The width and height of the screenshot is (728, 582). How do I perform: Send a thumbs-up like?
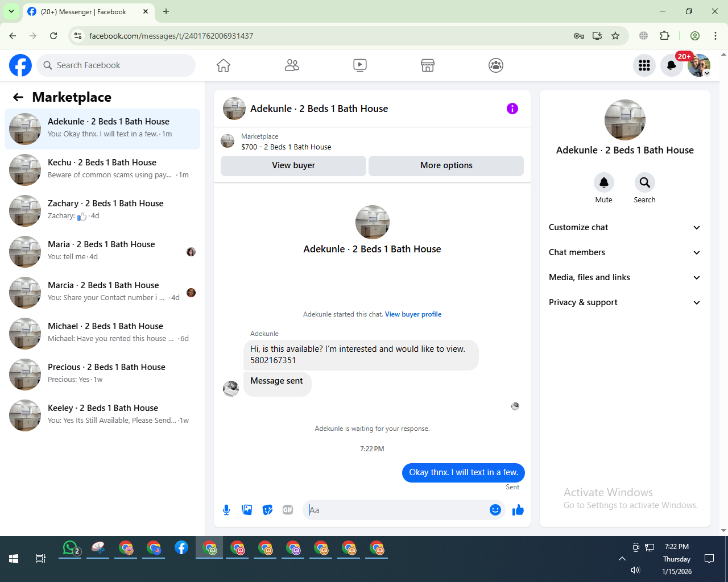click(x=518, y=510)
